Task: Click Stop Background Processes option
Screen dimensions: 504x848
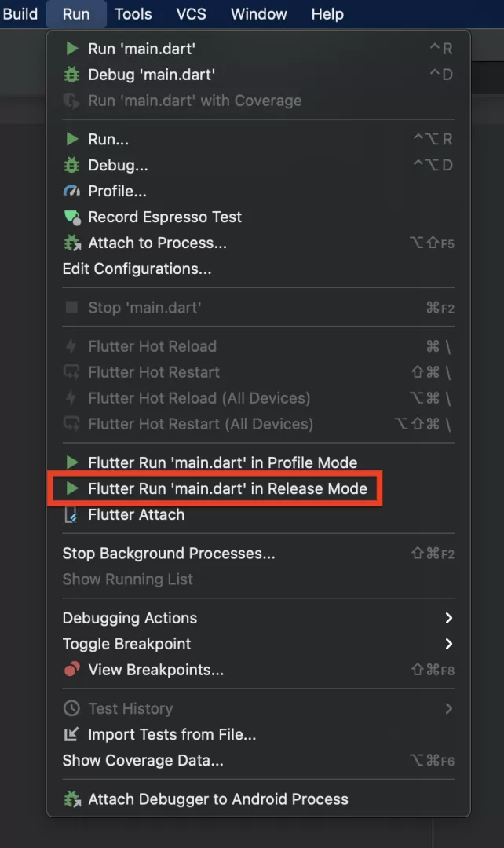Action: (168, 553)
